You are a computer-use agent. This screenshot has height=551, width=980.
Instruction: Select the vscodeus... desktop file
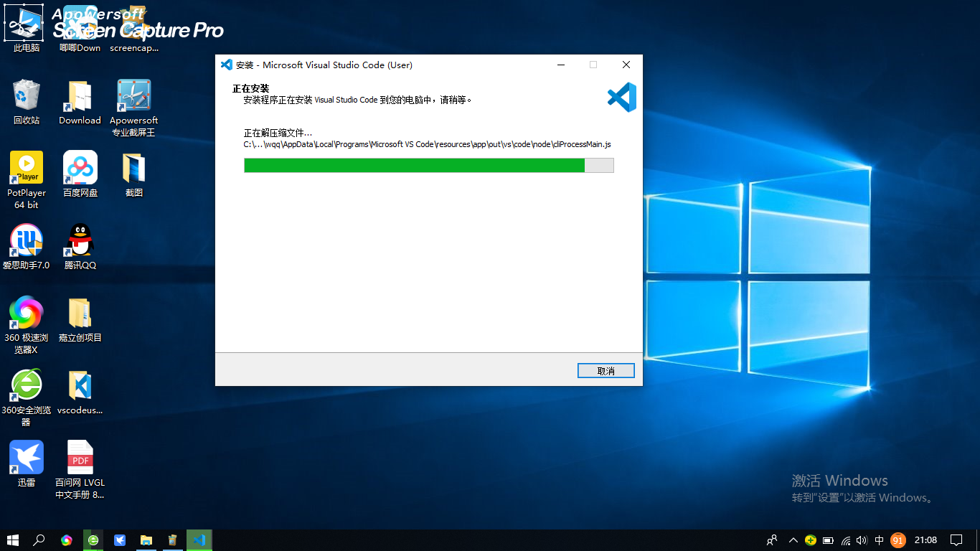tap(80, 392)
